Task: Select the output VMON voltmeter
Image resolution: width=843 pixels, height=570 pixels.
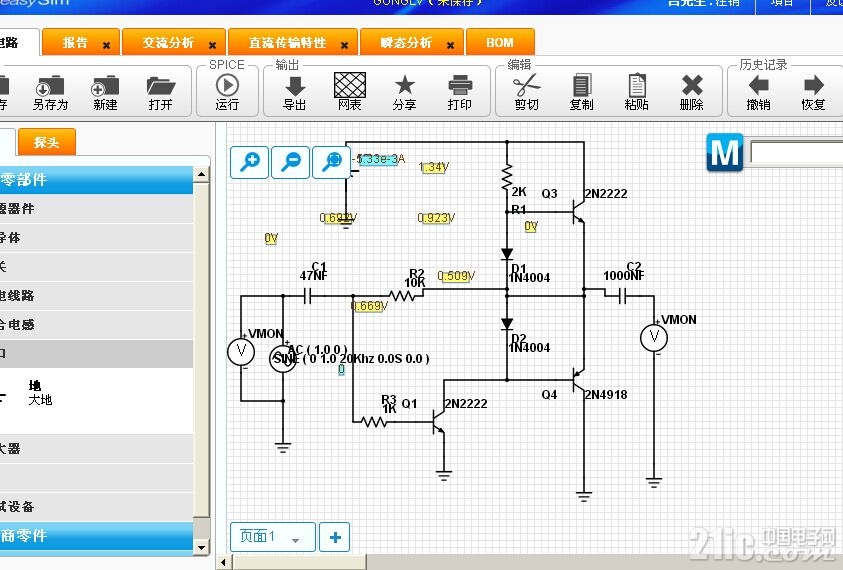Action: click(x=654, y=338)
